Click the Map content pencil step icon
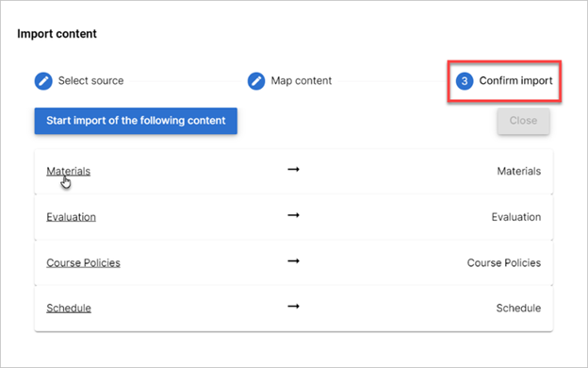The image size is (588, 368). point(256,81)
